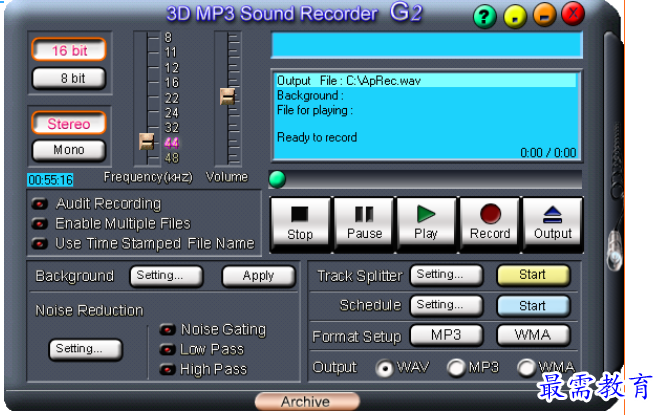Screen dimensions: 661x418
Task: Set frequency to 8 kHz label
Action: pos(168,38)
